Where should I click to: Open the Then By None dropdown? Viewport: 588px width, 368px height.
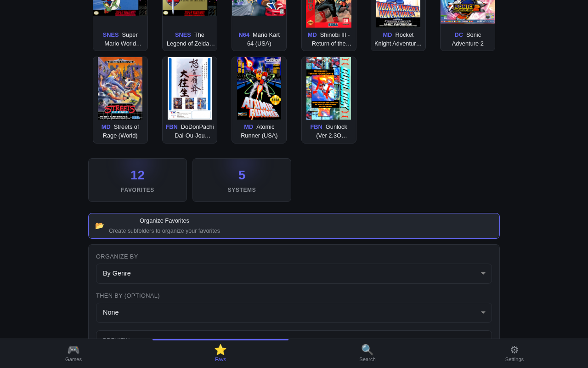pos(294,313)
